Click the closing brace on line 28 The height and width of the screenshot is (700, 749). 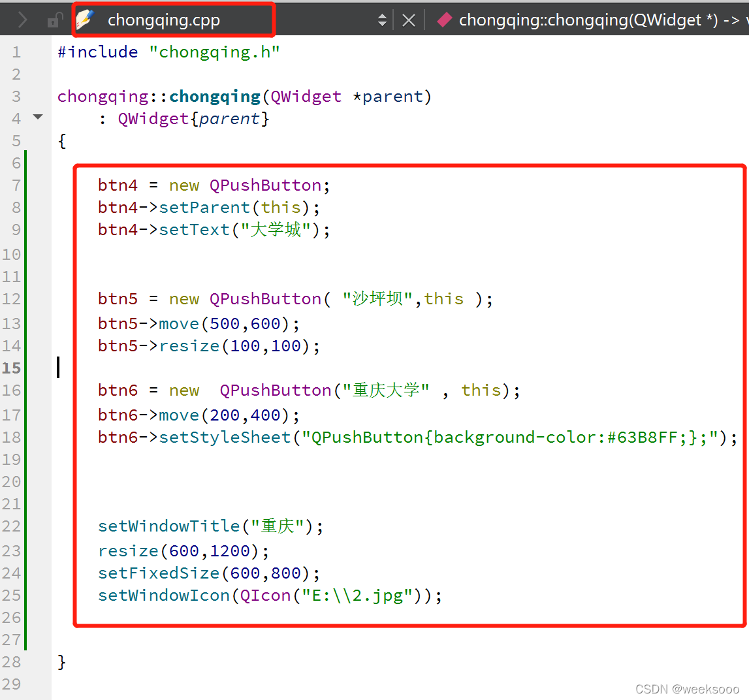click(61, 662)
